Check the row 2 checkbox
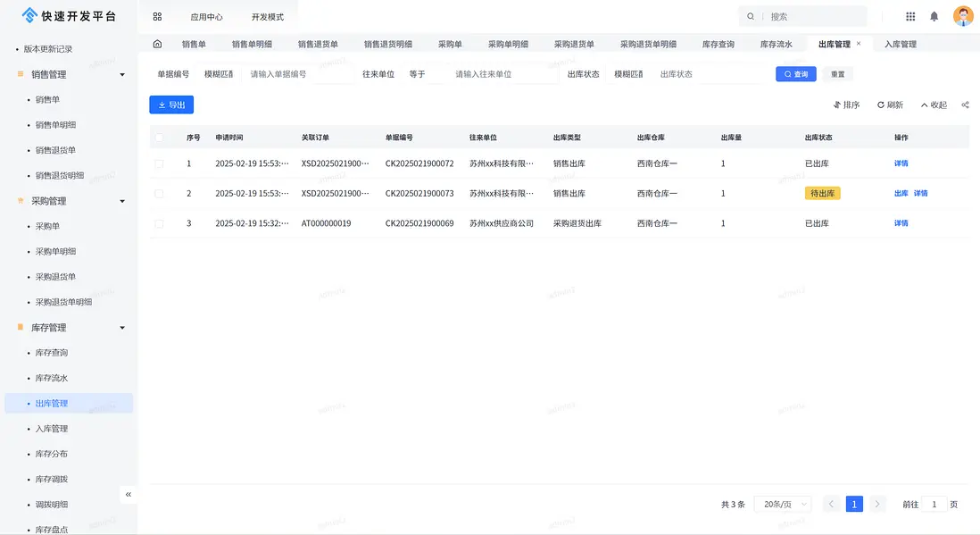Screen dimensions: 980x535 (x=159, y=194)
